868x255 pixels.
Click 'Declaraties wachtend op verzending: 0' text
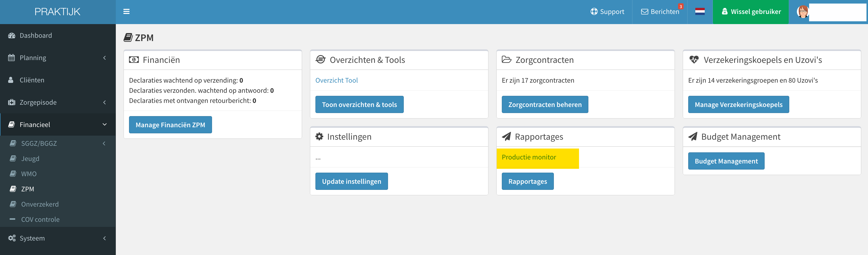(x=186, y=80)
